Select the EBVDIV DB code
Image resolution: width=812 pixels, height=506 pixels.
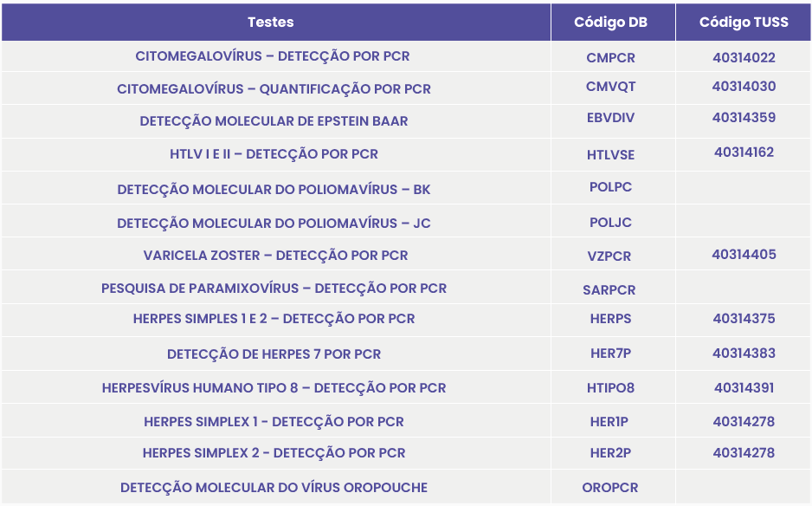[x=610, y=119]
